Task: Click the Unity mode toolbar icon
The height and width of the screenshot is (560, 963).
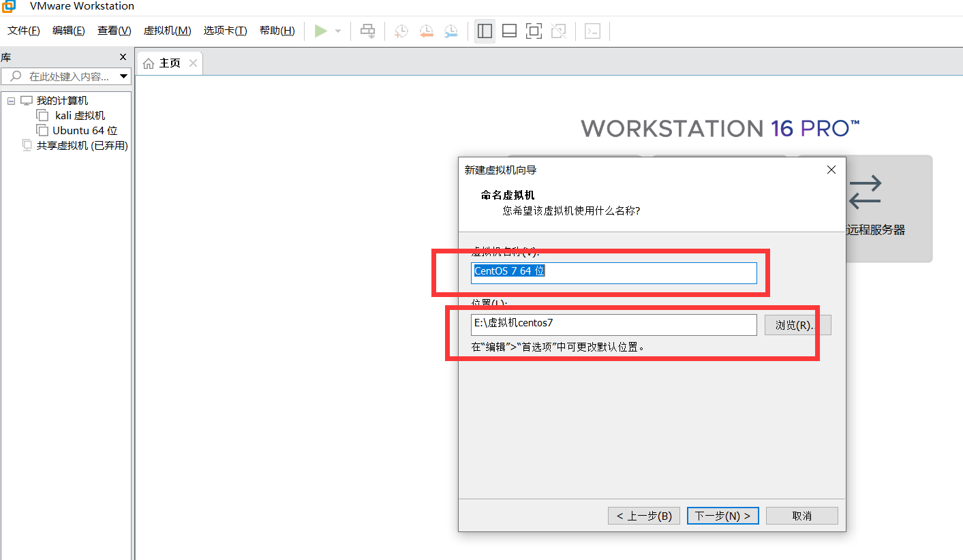Action: [558, 31]
